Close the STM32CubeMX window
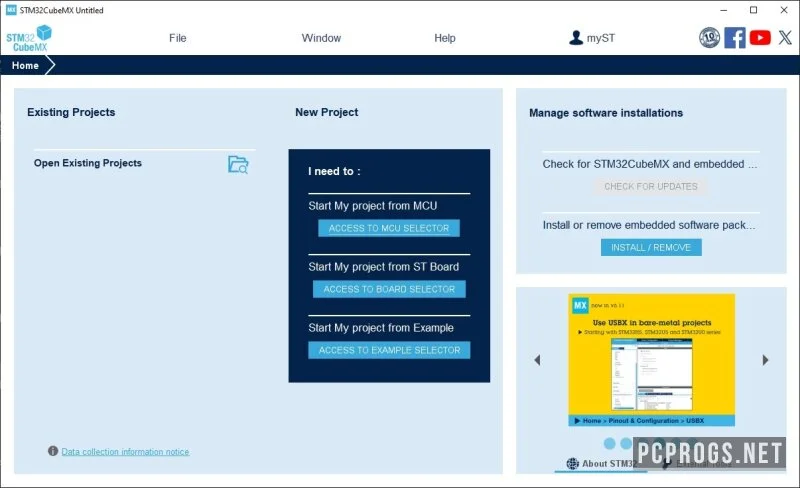This screenshot has height=488, width=800. [784, 10]
